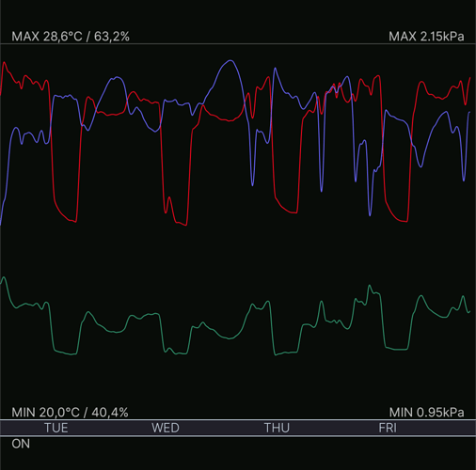Click the MAX 2.15kPa label
Screen dimensions: 476x470
point(426,37)
